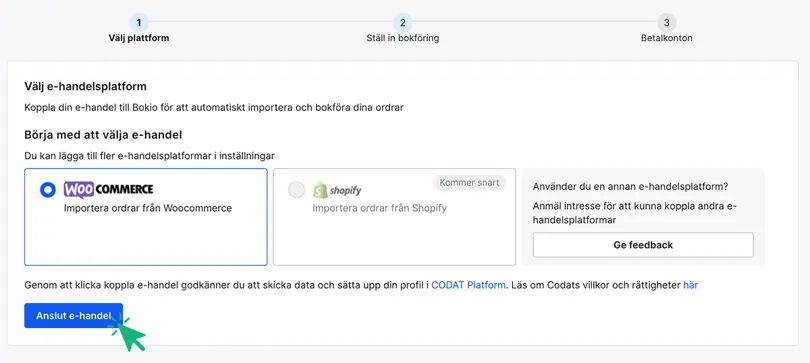This screenshot has width=810, height=363.
Task: Click 'Börja med att välja e-handel' heading
Action: (103, 135)
